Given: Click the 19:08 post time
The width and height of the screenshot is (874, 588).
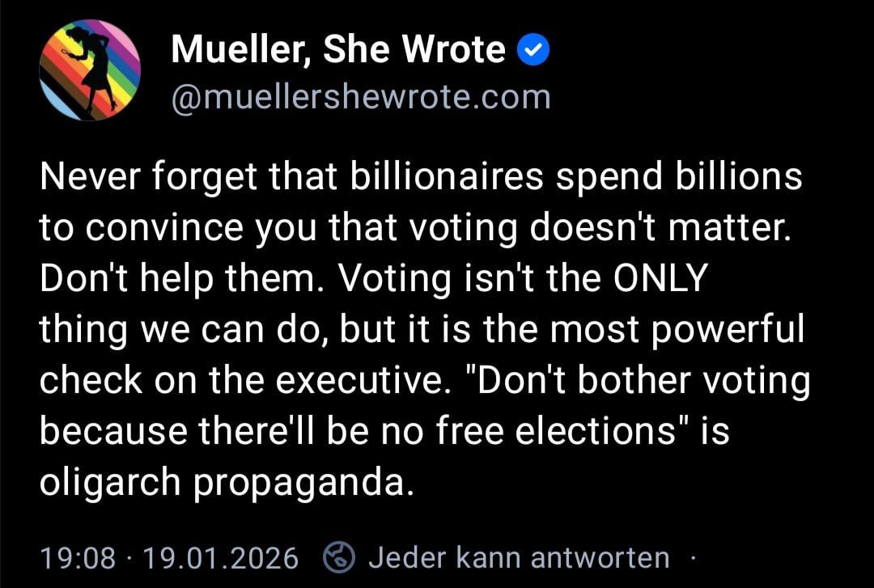Looking at the screenshot, I should (x=78, y=556).
